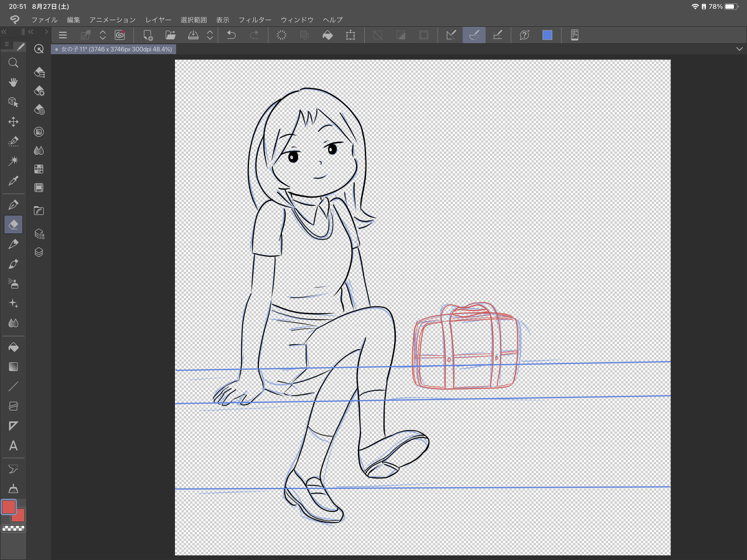The width and height of the screenshot is (747, 560).
Task: Open the hamburger menu in command bar
Action: (x=63, y=35)
